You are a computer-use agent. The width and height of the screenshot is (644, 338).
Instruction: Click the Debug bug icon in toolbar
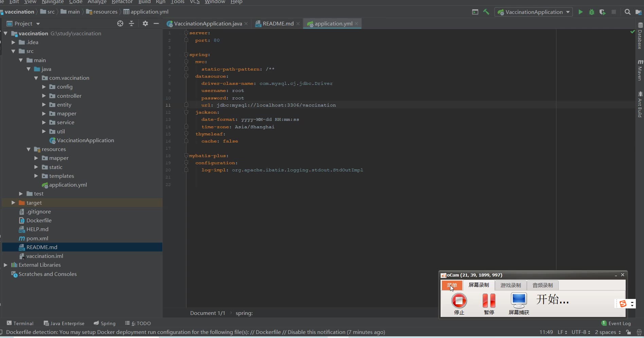tap(592, 12)
